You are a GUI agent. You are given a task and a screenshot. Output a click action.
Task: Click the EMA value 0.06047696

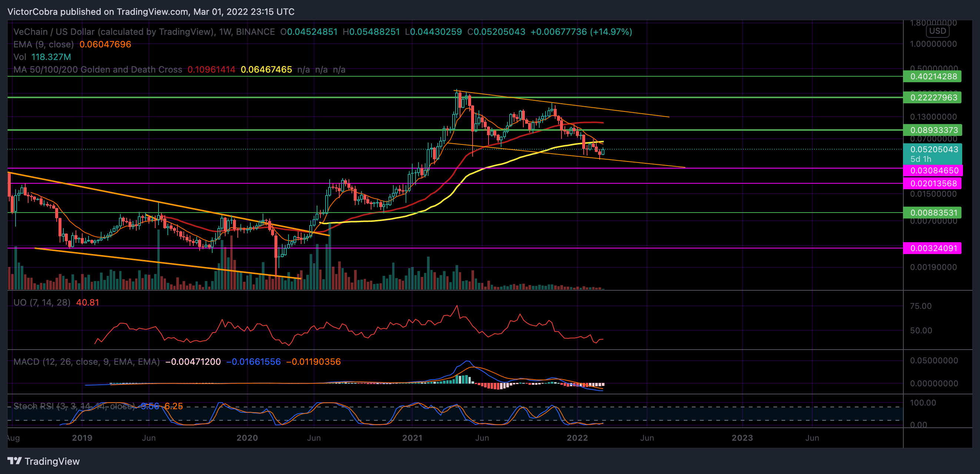(105, 44)
